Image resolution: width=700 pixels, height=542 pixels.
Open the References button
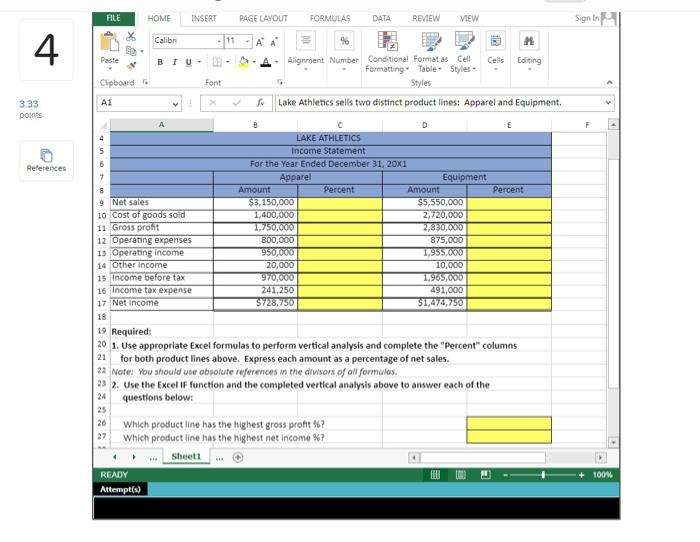[46, 161]
